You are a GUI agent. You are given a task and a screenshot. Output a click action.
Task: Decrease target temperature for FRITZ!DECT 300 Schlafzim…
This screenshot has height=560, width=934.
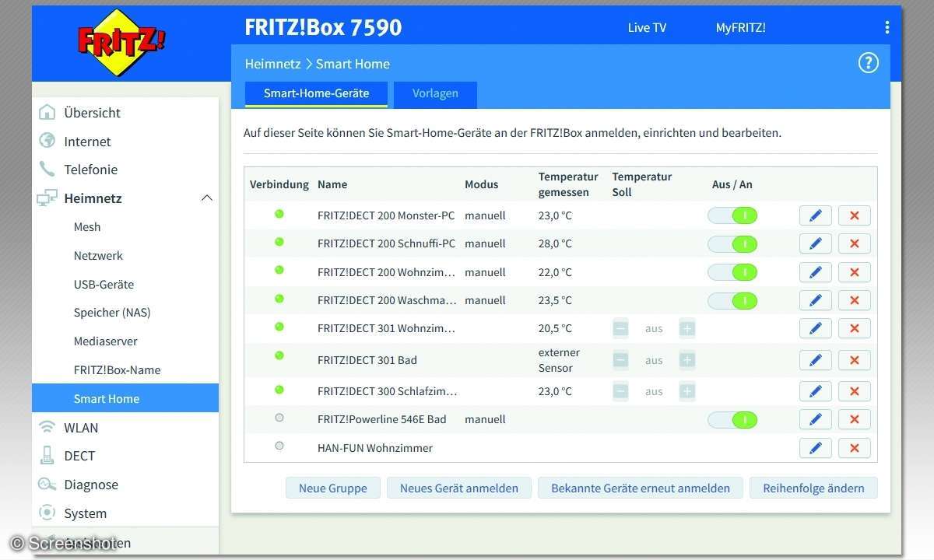pyautogui.click(x=620, y=391)
